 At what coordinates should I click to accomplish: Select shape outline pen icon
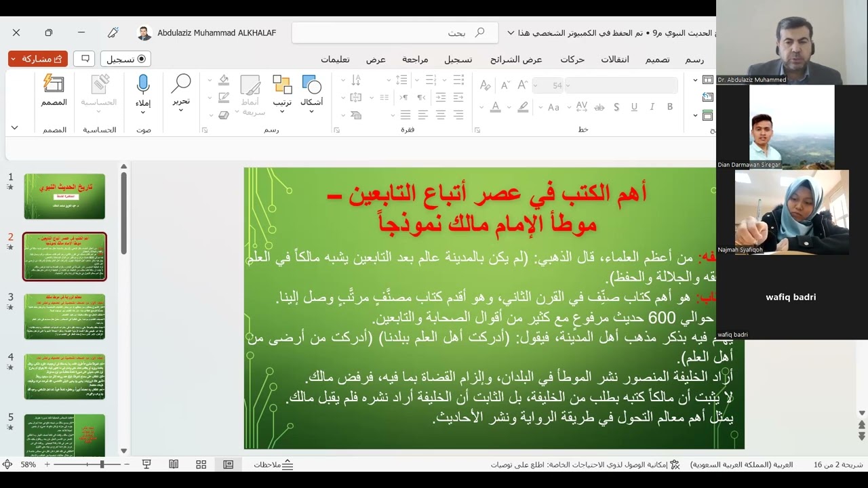[224, 97]
